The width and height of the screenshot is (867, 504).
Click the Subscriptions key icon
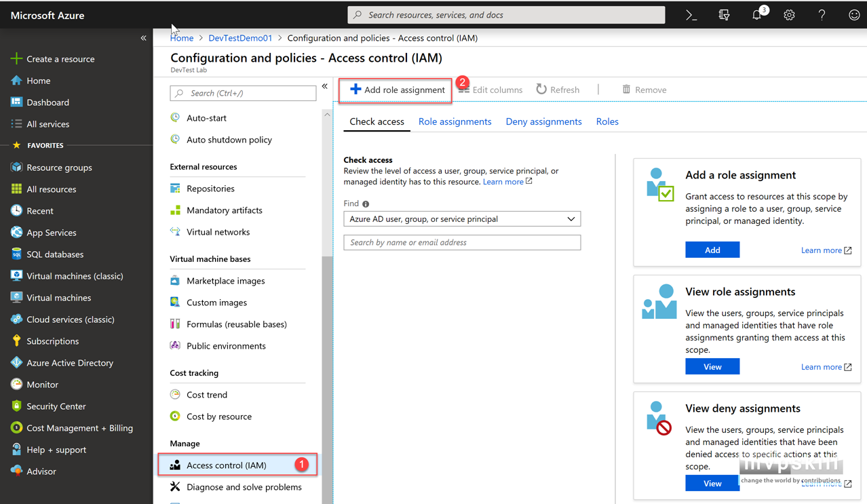16,341
